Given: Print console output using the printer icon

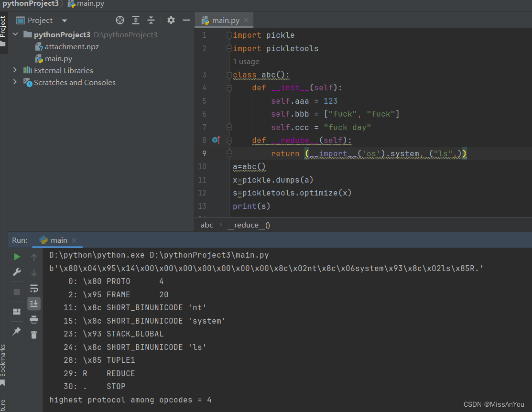Looking at the screenshot, I should click(34, 319).
